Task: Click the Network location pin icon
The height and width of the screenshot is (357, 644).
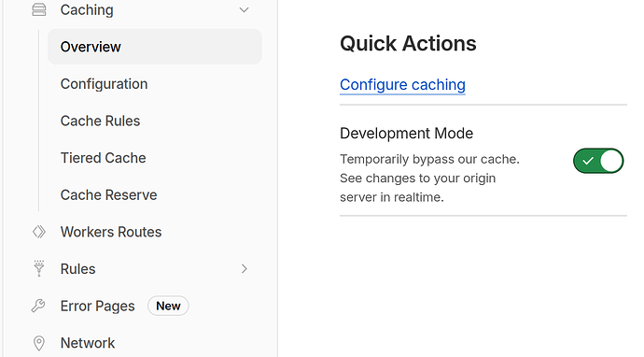Action: tap(39, 343)
